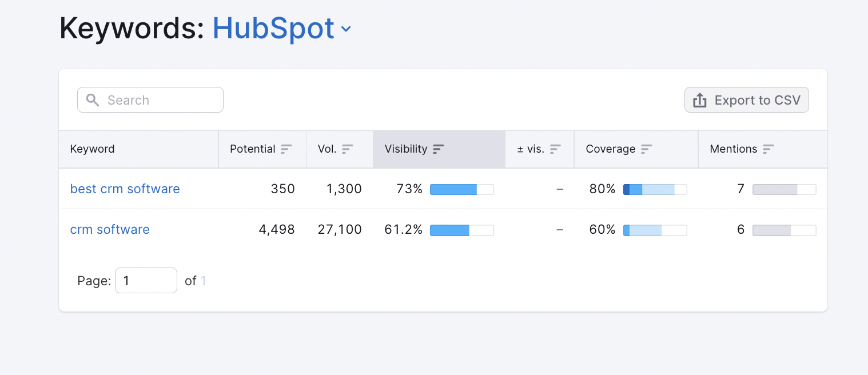Sort by Potential column icon
The height and width of the screenshot is (375, 868).
[x=286, y=149]
